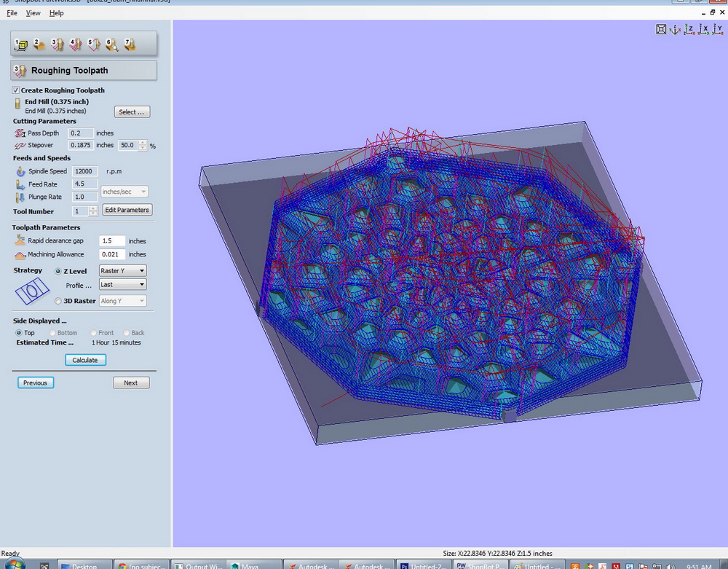Switch to isometric 3D view
Image resolution: width=728 pixels, height=569 pixels.
pyautogui.click(x=675, y=29)
